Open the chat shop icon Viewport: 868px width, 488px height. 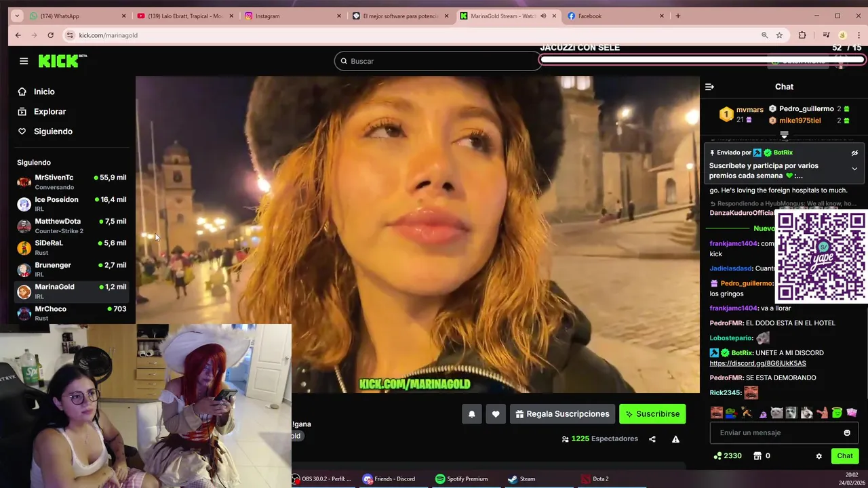[x=757, y=456]
